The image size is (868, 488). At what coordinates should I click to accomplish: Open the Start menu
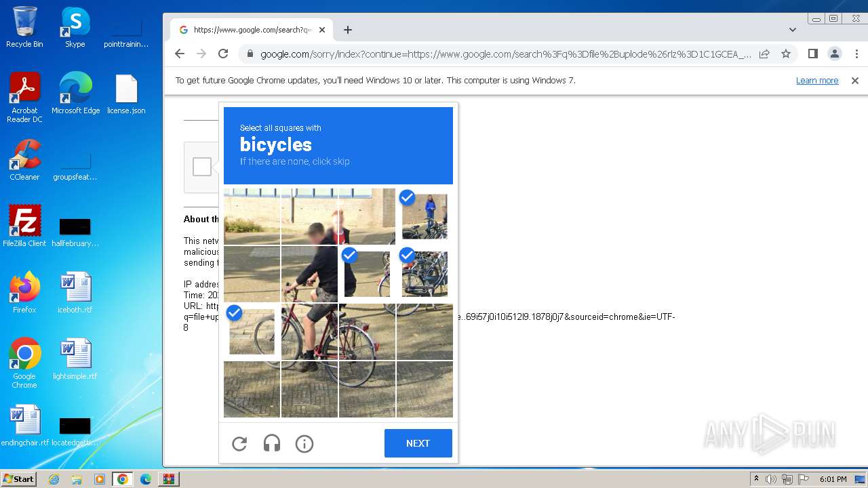pos(18,479)
